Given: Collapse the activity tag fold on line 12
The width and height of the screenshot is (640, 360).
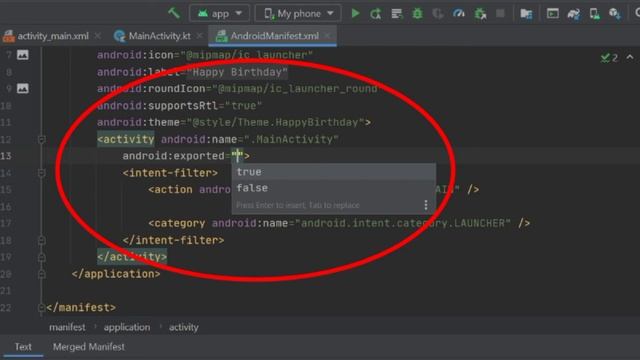Looking at the screenshot, I should tap(42, 140).
